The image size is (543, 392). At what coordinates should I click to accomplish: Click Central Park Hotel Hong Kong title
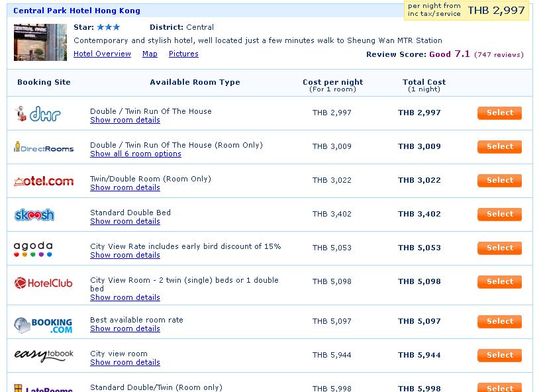[x=77, y=11]
